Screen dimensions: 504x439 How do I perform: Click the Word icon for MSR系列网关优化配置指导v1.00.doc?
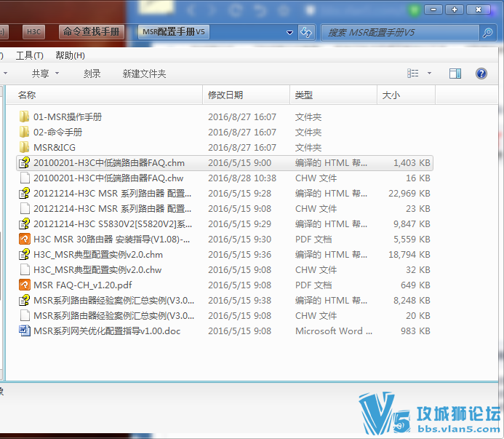25,331
